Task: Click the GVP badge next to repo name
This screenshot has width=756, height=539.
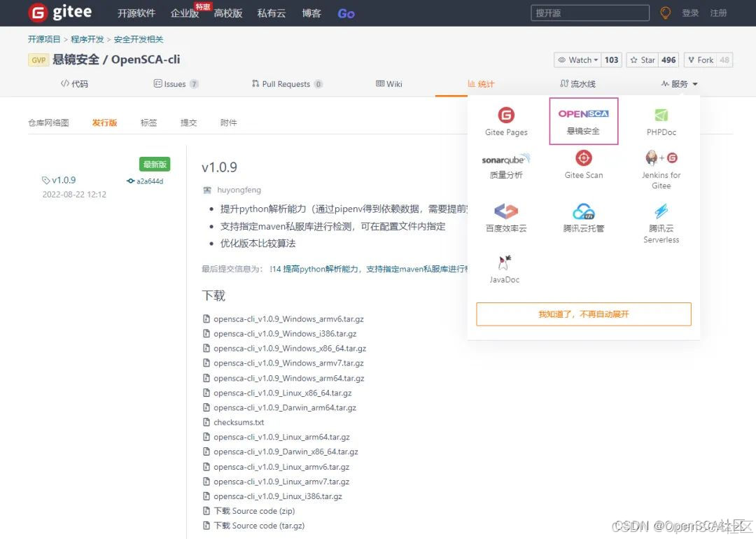Action: coord(38,60)
